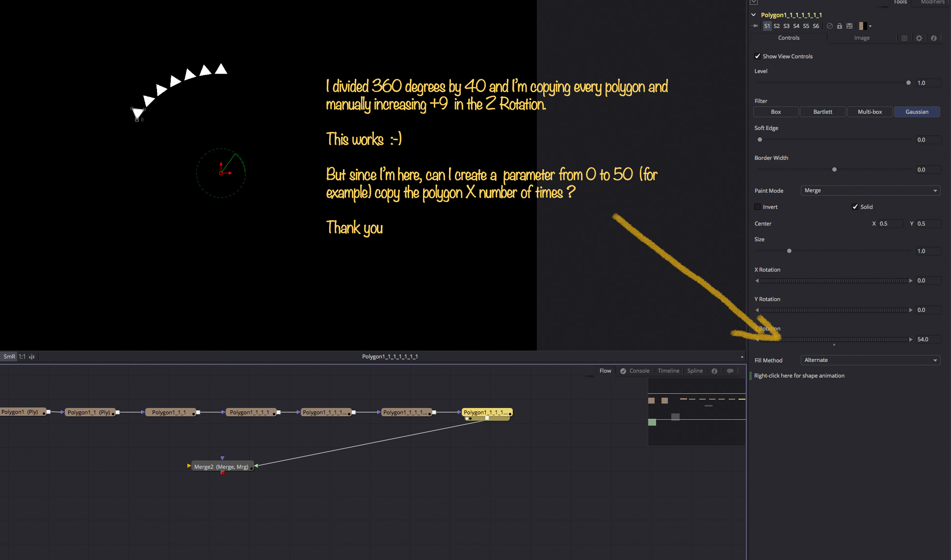951x560 pixels.
Task: Choose the Box filter
Action: point(776,112)
